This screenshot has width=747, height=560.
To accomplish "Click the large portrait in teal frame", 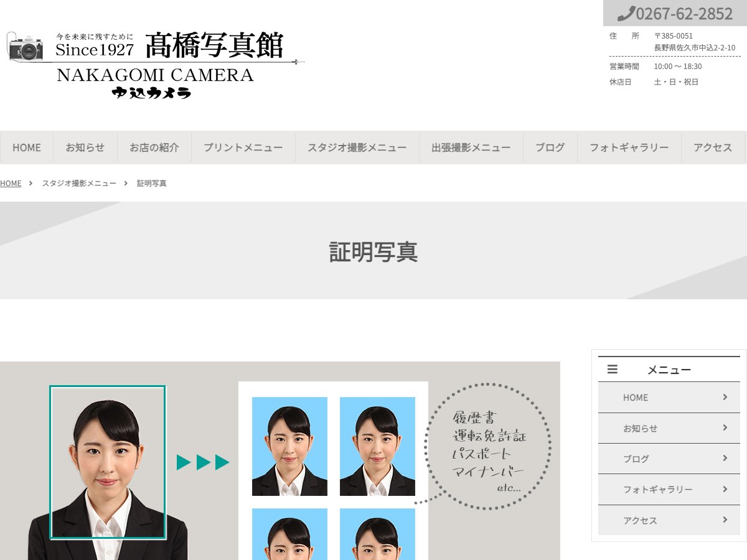I will [108, 462].
